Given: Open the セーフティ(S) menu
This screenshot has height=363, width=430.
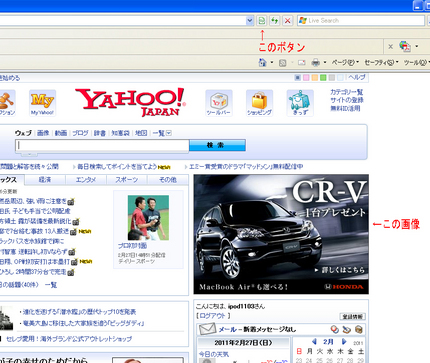Looking at the screenshot, I should [x=381, y=62].
